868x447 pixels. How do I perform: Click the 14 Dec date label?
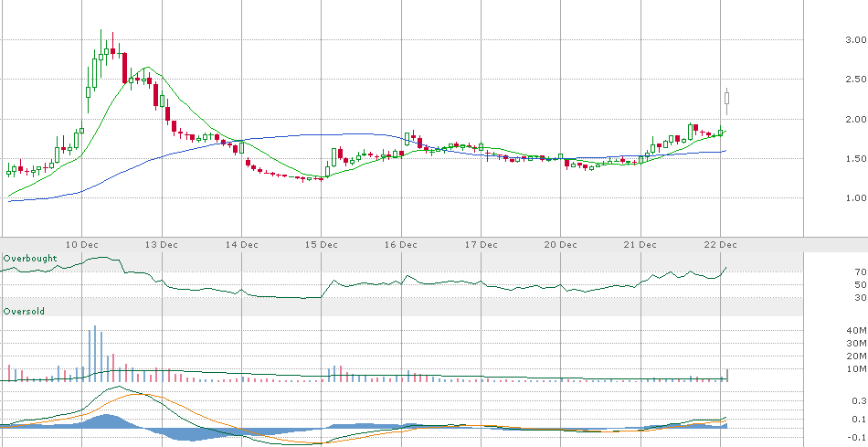click(x=242, y=245)
